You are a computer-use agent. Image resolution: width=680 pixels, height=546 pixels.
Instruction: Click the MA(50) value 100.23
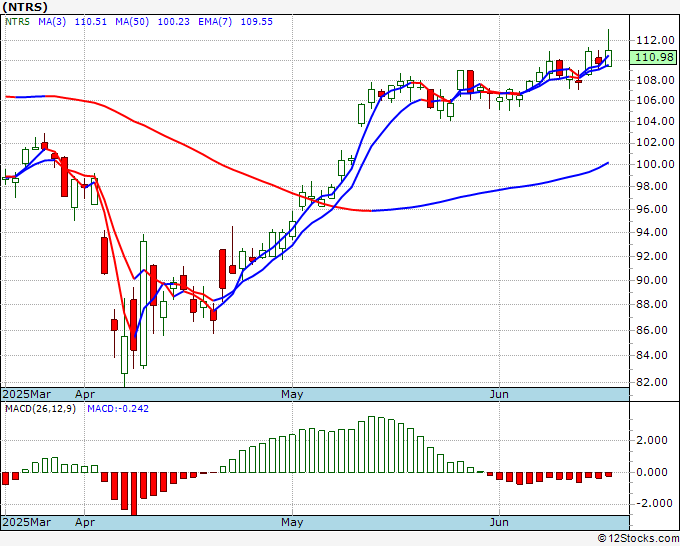173,22
